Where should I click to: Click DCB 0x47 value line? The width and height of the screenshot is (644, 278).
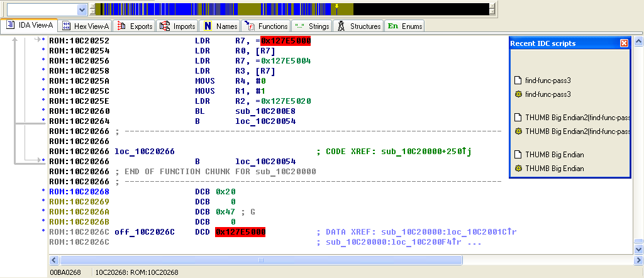click(x=226, y=212)
